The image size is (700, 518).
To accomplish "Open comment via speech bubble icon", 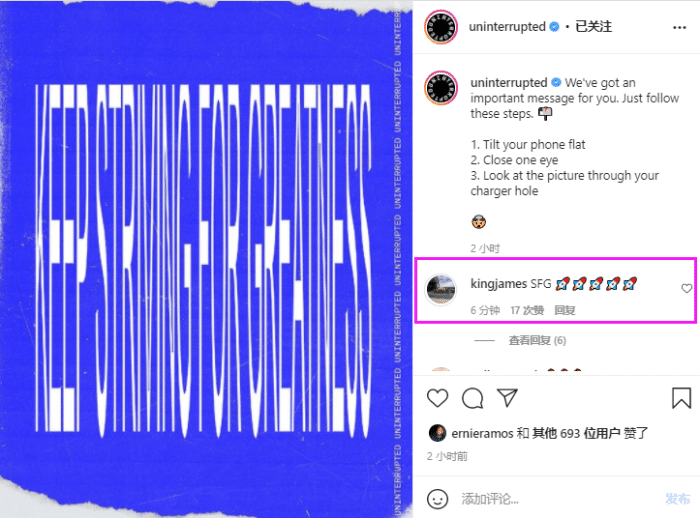I will [x=473, y=398].
